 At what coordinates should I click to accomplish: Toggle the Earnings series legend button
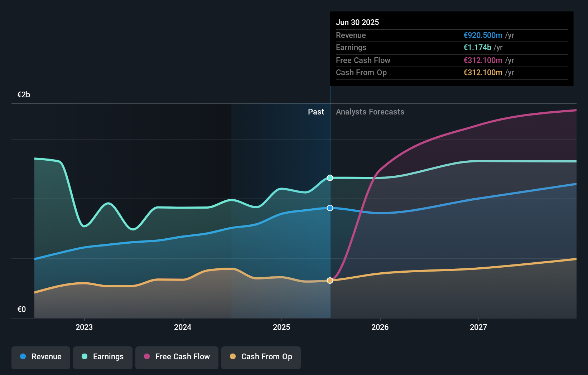point(103,357)
